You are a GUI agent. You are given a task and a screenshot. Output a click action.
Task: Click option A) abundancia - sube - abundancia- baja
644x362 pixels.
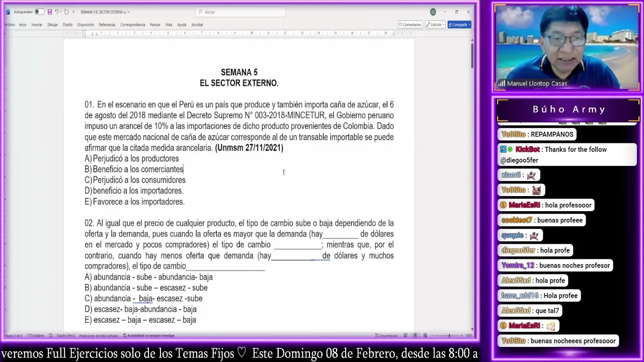[x=148, y=277]
